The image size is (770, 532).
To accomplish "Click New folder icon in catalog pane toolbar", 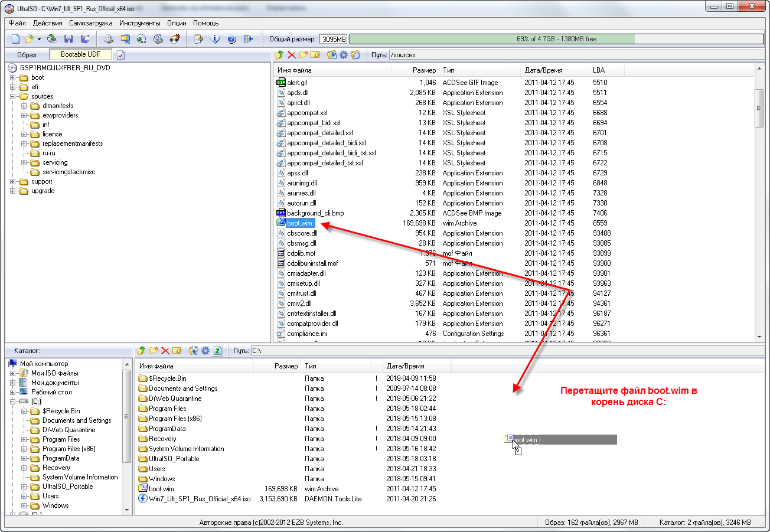I will coord(154,351).
